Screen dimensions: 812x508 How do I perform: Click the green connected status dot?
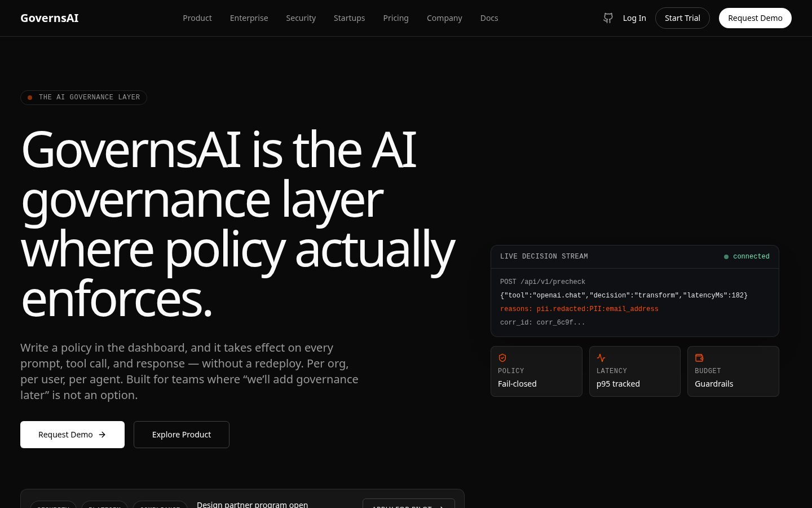pyautogui.click(x=726, y=257)
